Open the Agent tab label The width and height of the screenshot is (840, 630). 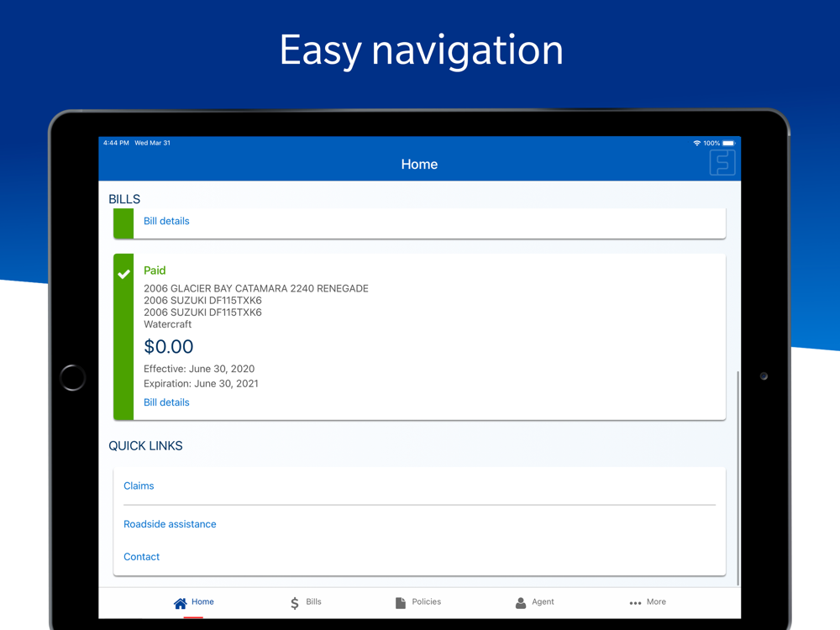(543, 601)
